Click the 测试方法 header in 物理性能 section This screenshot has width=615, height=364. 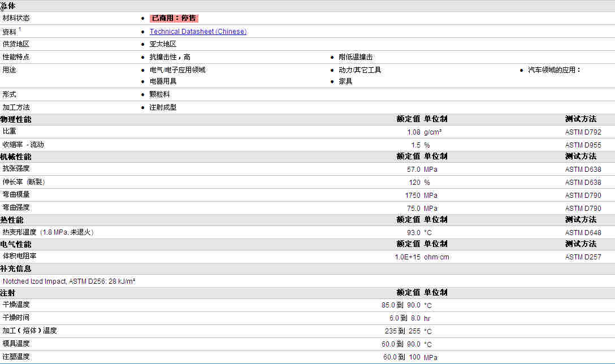point(581,119)
